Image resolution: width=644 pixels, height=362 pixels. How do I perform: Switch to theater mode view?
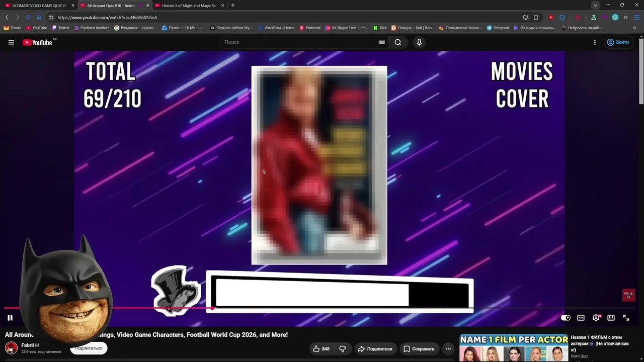tap(611, 318)
